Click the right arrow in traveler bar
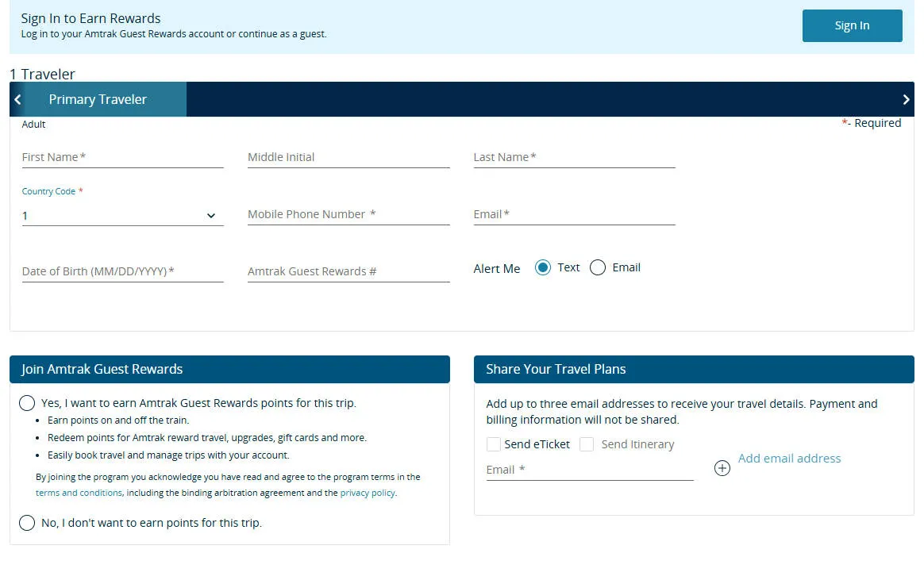This screenshot has width=924, height=576. point(906,100)
